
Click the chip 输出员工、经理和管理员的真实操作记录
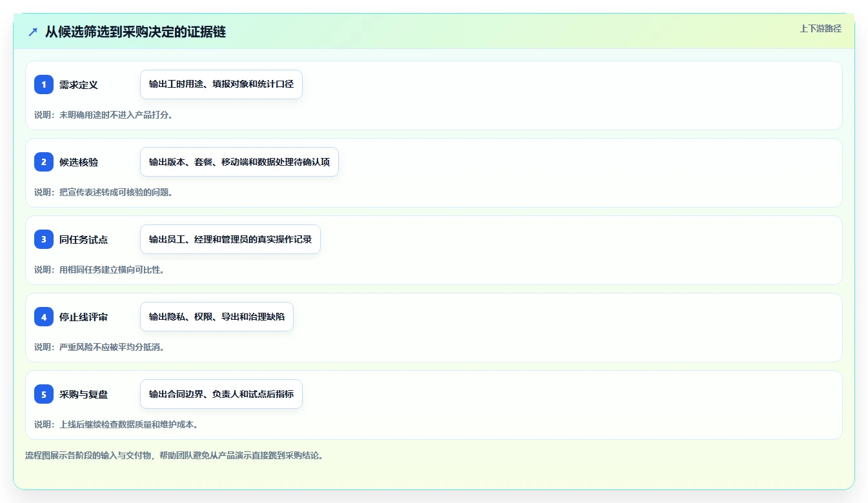pos(230,239)
